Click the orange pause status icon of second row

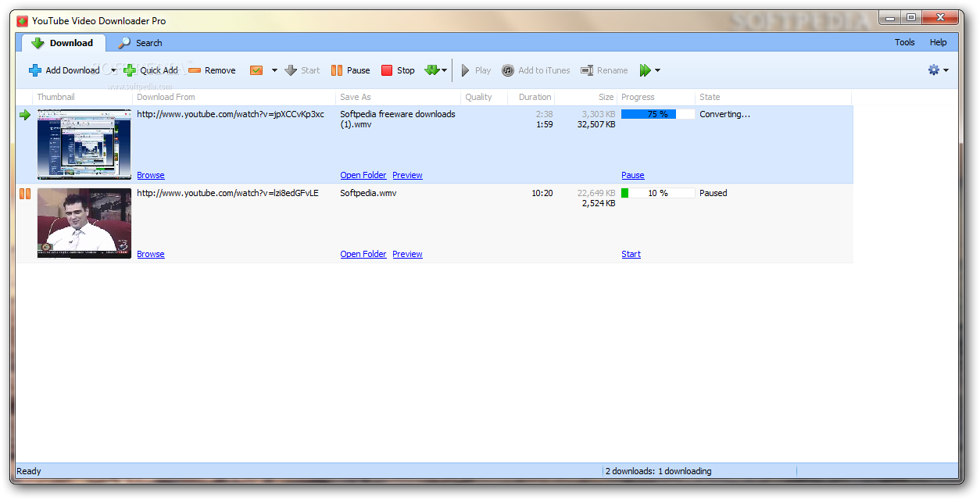25,194
